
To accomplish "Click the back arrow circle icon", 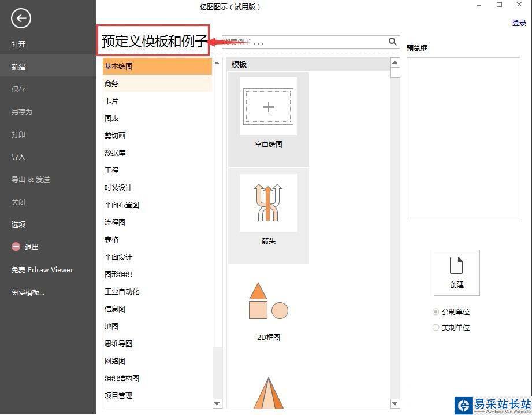I will click(x=21, y=18).
